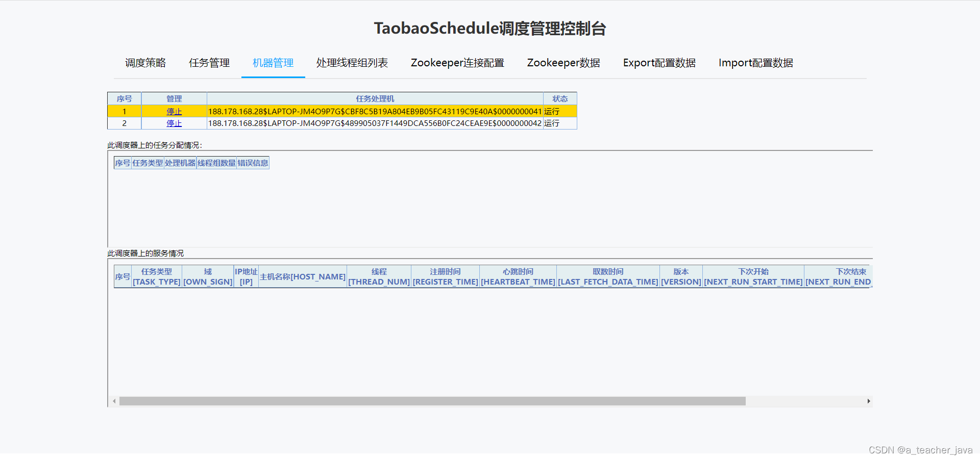Click the horizontal scrollbar thumb
Viewport: 980px width, 460px height.
point(432,401)
